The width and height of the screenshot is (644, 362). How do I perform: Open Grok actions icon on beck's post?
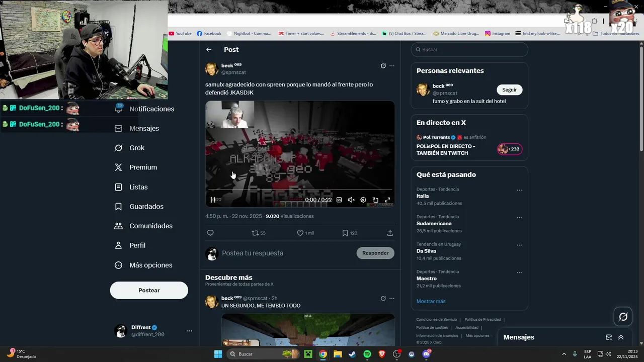tap(383, 66)
